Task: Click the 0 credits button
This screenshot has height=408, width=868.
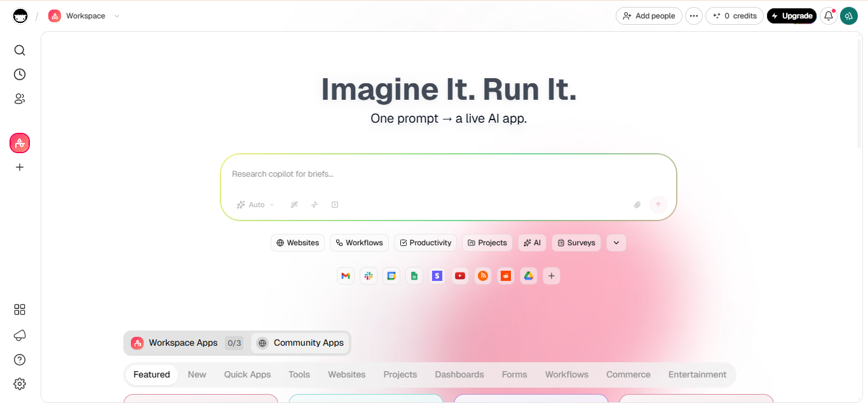Action: [735, 16]
